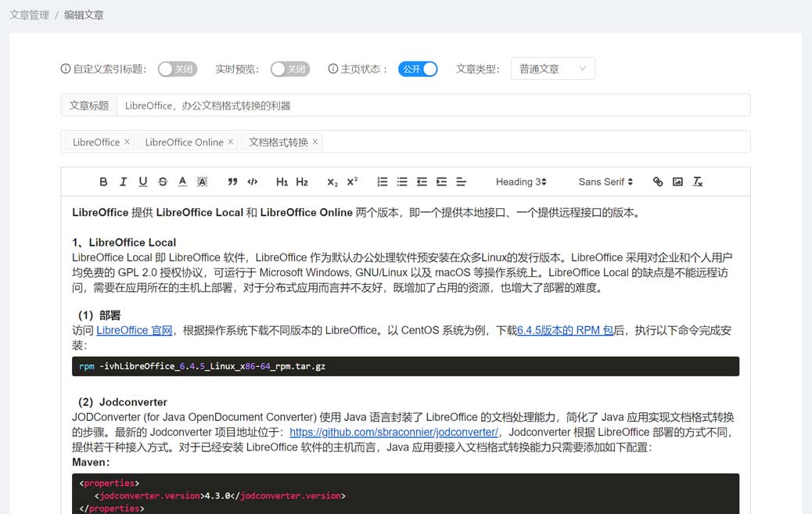812x514 pixels.
Task: Toggle bold formatting in the editor toolbar
Action: (103, 182)
